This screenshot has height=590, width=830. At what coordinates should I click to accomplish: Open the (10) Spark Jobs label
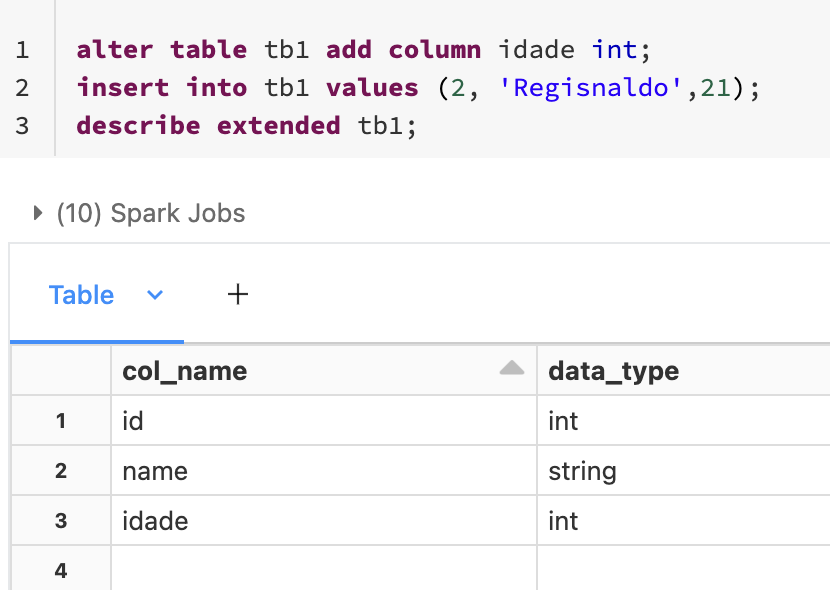(151, 213)
